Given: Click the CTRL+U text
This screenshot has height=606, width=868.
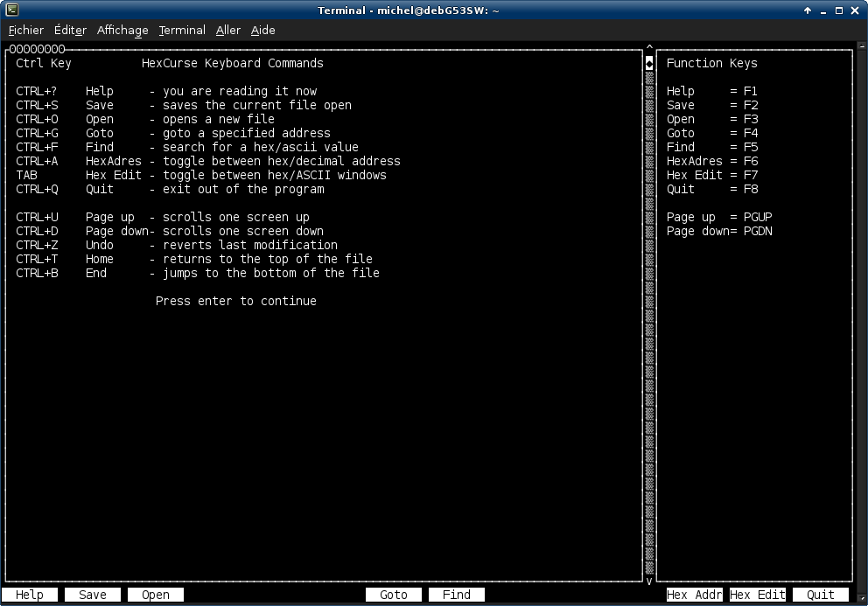Looking at the screenshot, I should 37,217.
